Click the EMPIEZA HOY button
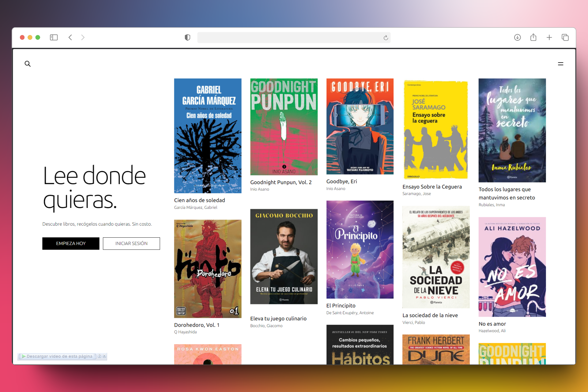The height and width of the screenshot is (392, 588). pos(71,243)
